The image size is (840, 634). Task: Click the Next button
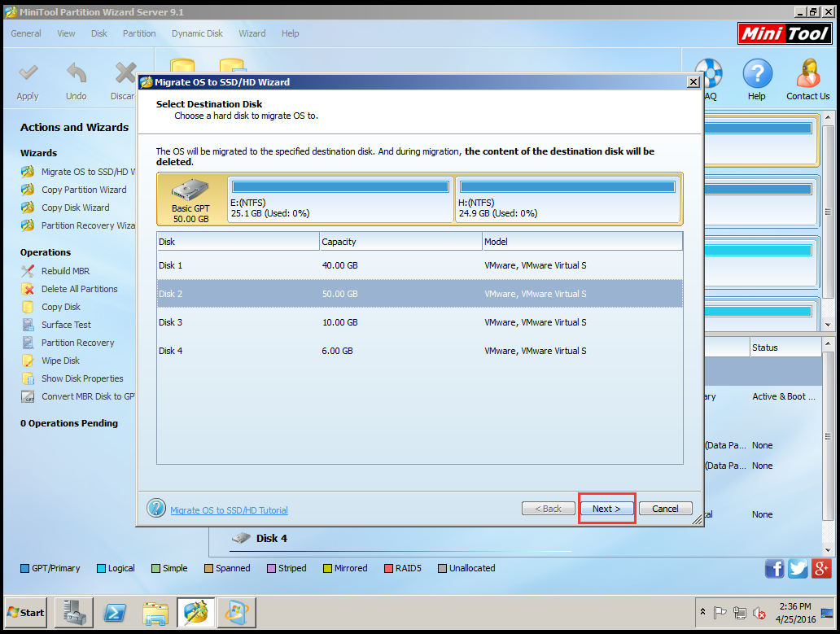[606, 509]
